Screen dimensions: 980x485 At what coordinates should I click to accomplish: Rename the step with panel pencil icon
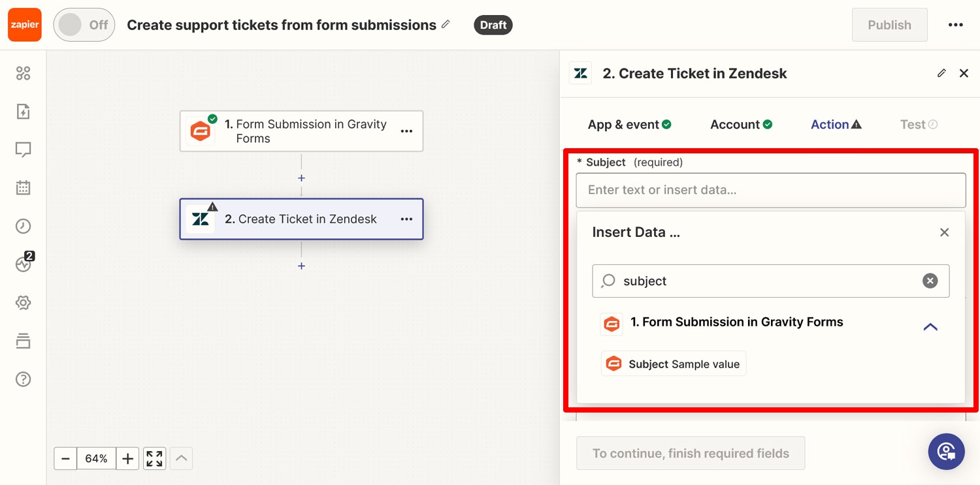pos(941,73)
